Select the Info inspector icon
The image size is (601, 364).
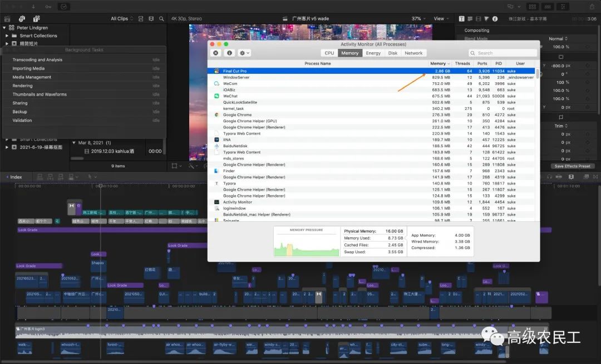495,18
